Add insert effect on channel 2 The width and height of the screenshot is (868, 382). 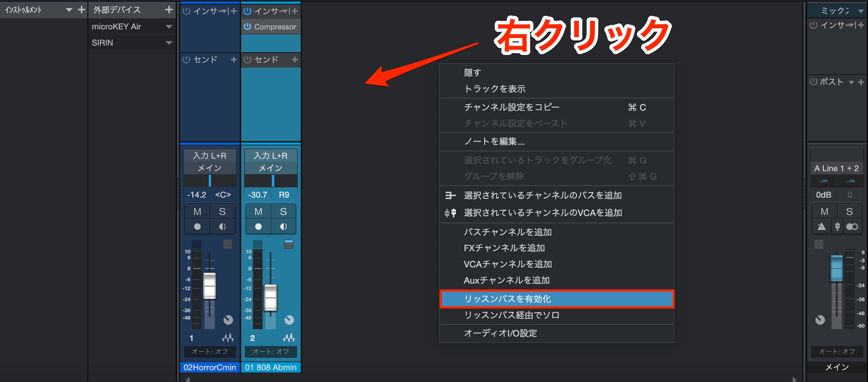tap(295, 11)
